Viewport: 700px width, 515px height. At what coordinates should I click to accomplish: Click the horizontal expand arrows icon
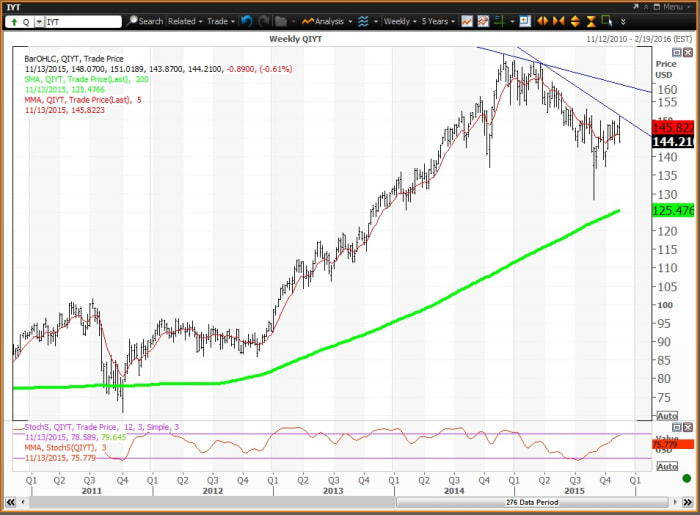pos(543,20)
